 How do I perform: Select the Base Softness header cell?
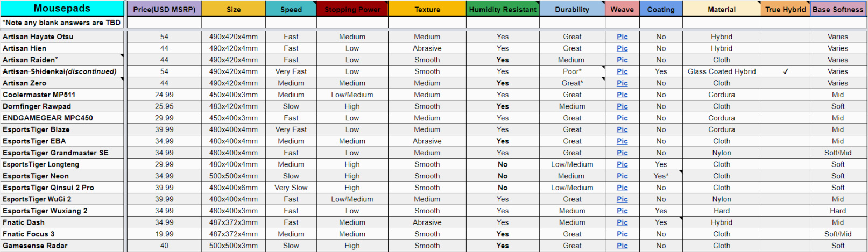[838, 9]
